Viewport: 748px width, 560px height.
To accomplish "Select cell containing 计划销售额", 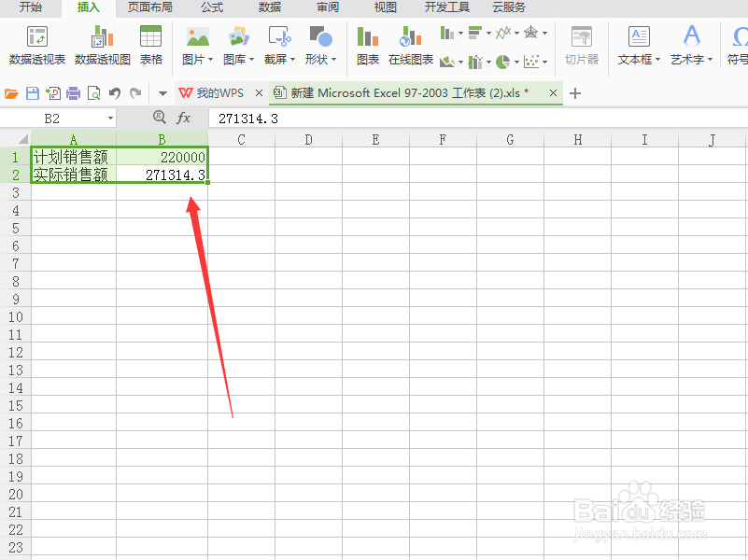I will point(74,157).
